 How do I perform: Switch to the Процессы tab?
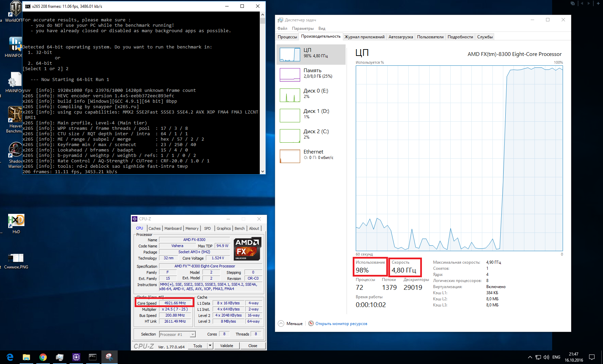287,37
